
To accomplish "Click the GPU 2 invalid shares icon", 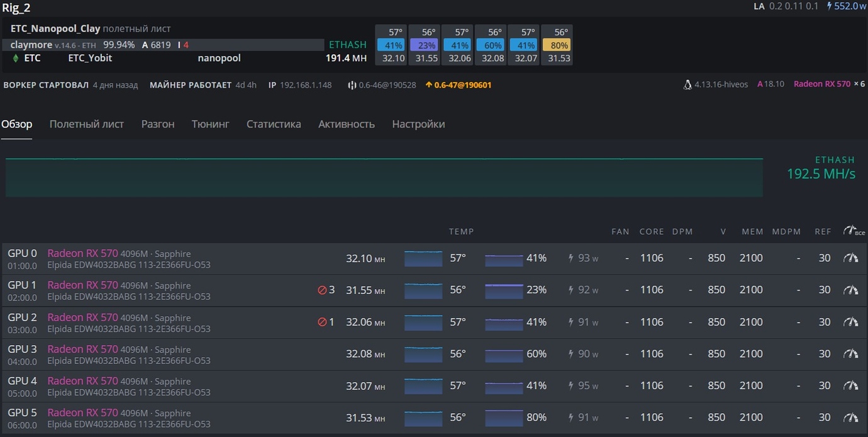I will pos(323,322).
